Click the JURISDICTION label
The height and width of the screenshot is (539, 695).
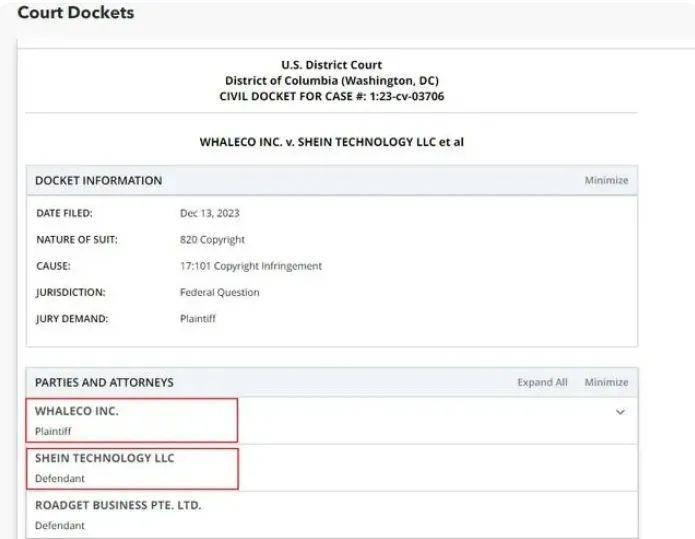(x=71, y=293)
